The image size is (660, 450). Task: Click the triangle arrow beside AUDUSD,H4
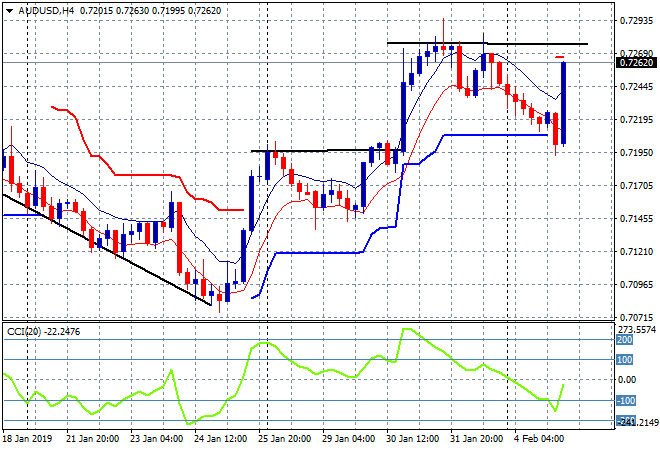[10, 11]
